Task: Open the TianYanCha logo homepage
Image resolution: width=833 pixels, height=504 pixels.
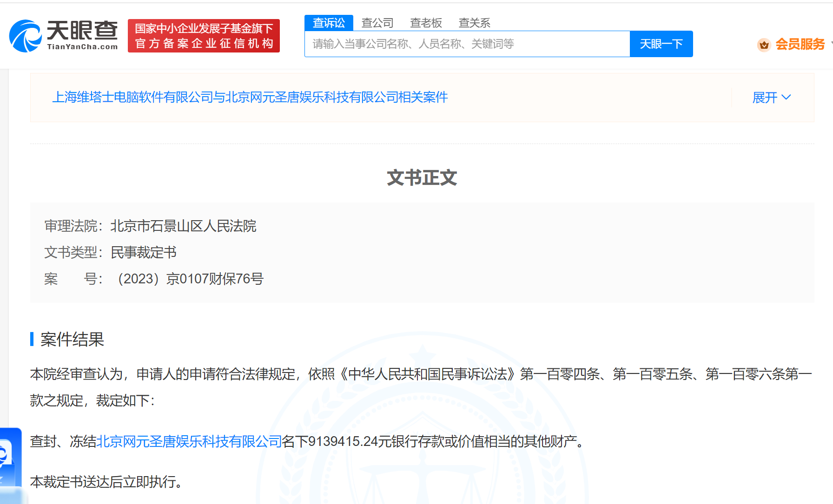Action: coord(64,36)
